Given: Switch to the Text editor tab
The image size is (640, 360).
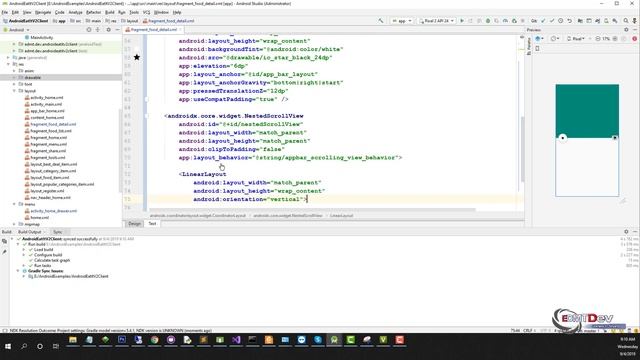Looking at the screenshot, I should 152,224.
